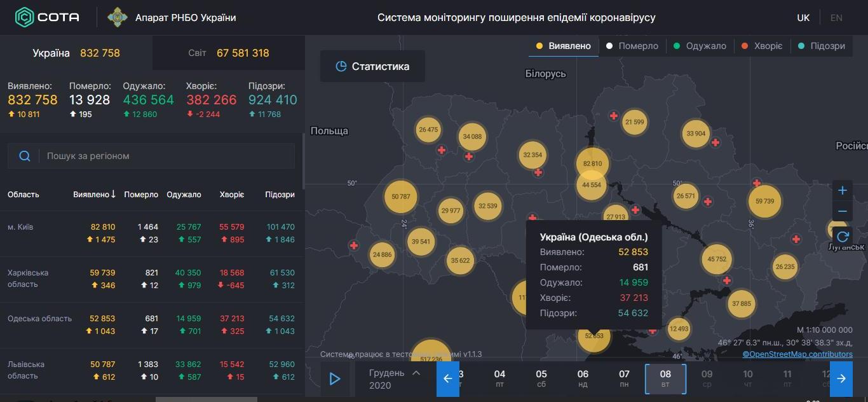Sort table by Померло column
Screen dimensions: 868x402
click(141, 195)
